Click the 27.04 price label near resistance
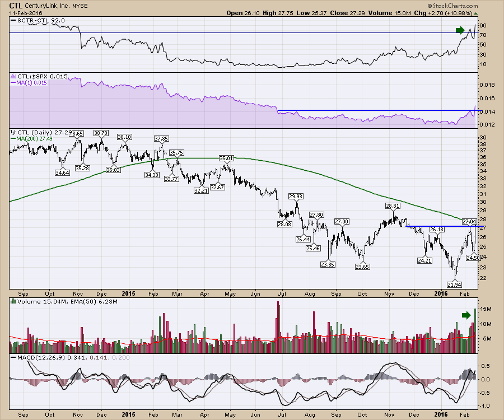This screenshot has width=504, height=420. pyautogui.click(x=470, y=222)
